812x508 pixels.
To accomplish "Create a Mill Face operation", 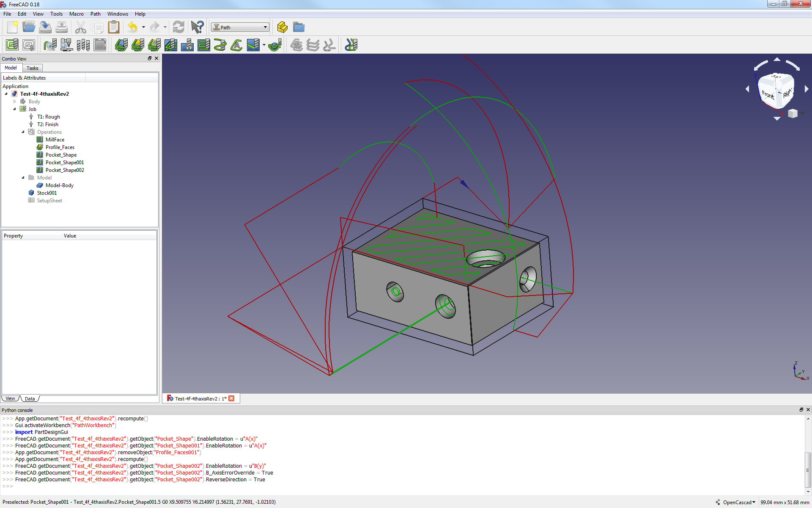I will [204, 45].
